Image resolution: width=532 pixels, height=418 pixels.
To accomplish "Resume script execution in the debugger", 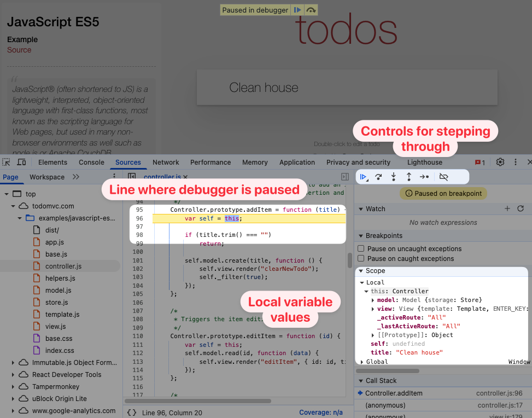I will [363, 177].
